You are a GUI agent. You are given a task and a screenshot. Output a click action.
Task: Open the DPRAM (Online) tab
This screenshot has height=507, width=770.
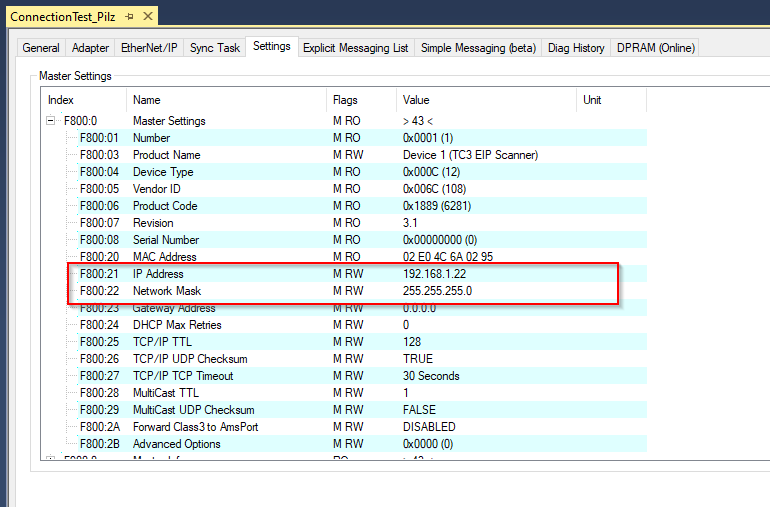[656, 48]
